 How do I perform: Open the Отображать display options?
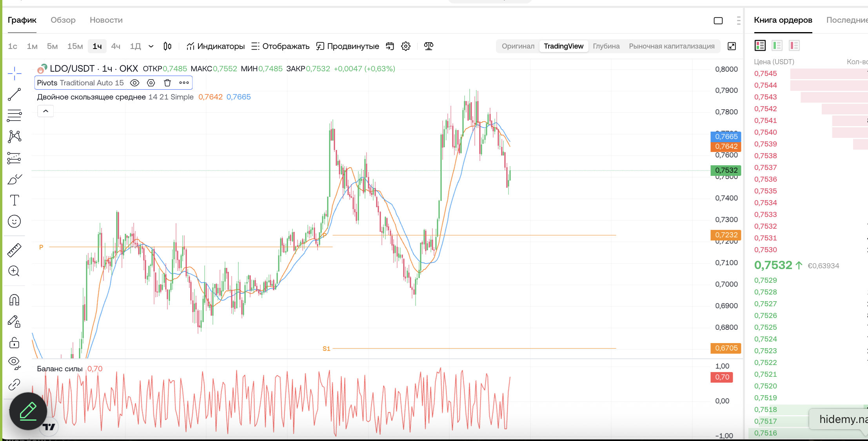(280, 46)
